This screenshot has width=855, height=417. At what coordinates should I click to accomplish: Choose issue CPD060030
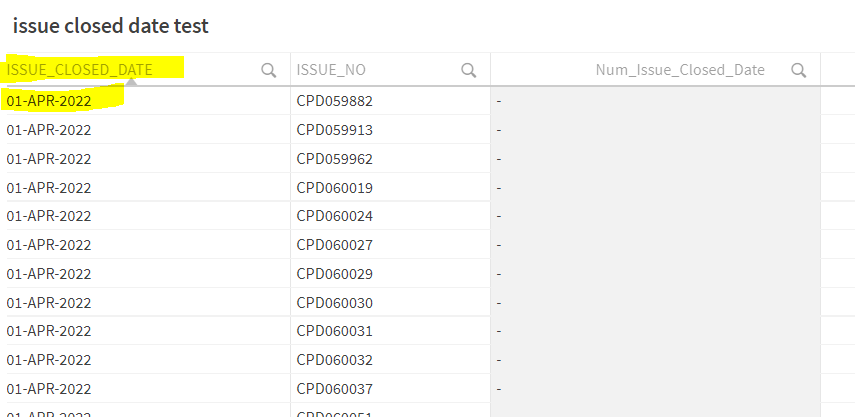pyautogui.click(x=334, y=302)
